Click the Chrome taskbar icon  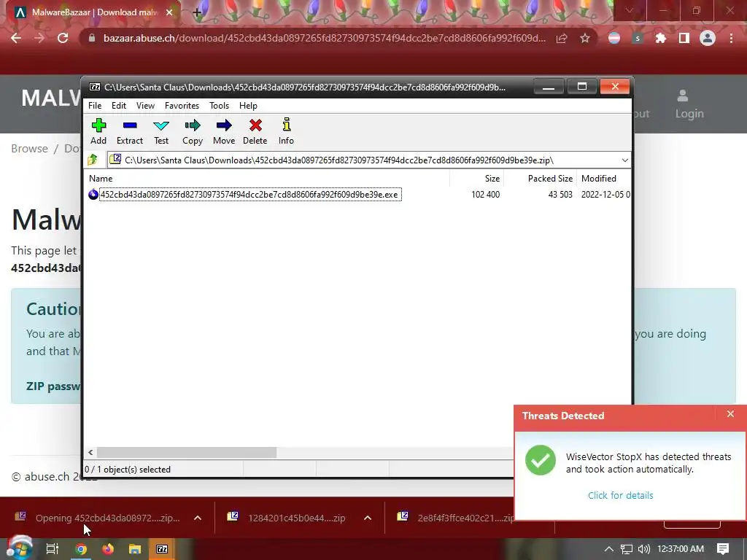pyautogui.click(x=81, y=549)
